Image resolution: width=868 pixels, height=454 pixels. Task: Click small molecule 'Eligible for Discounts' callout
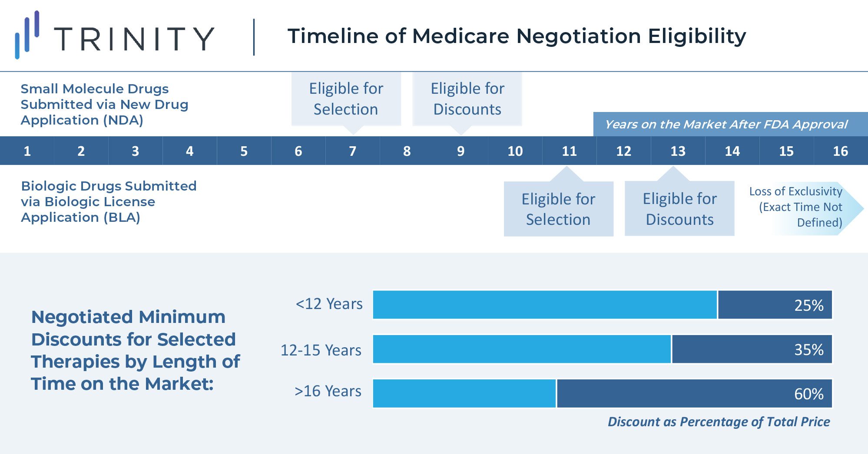[x=467, y=99]
